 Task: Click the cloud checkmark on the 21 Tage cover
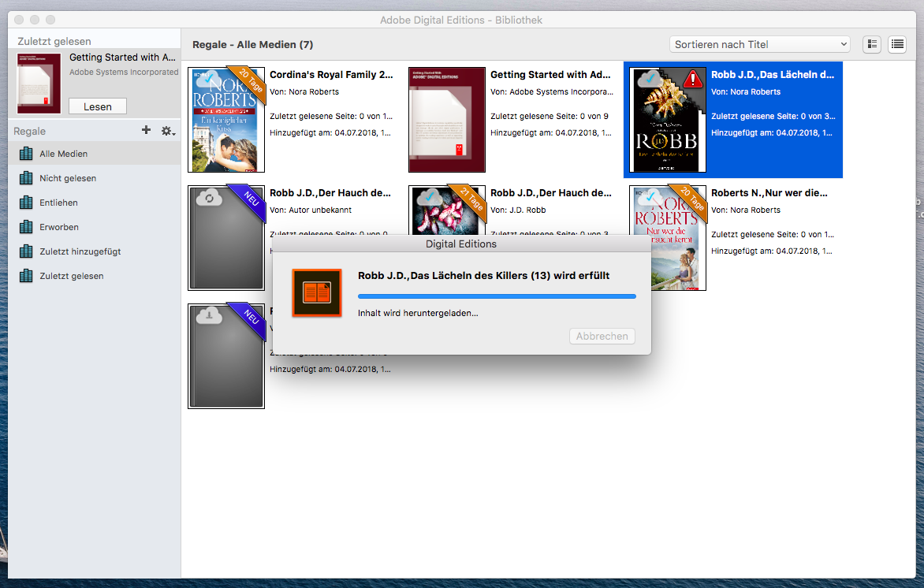[430, 197]
